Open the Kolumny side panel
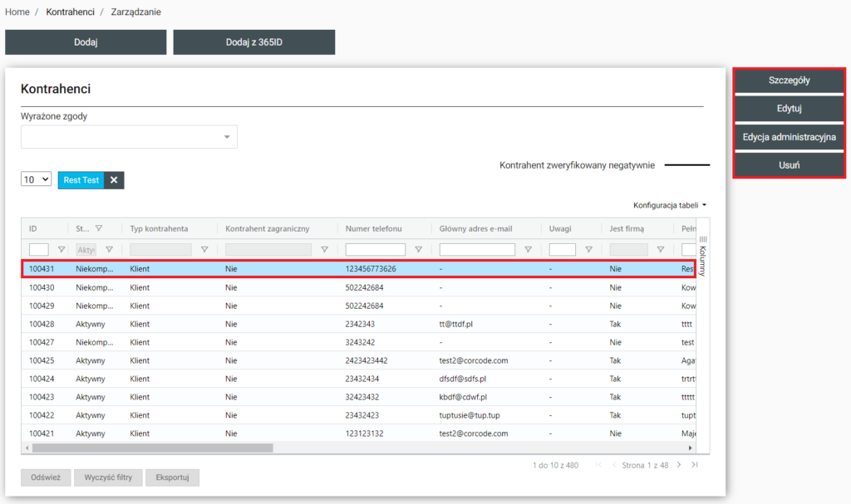This screenshot has width=851, height=504. pyautogui.click(x=702, y=249)
